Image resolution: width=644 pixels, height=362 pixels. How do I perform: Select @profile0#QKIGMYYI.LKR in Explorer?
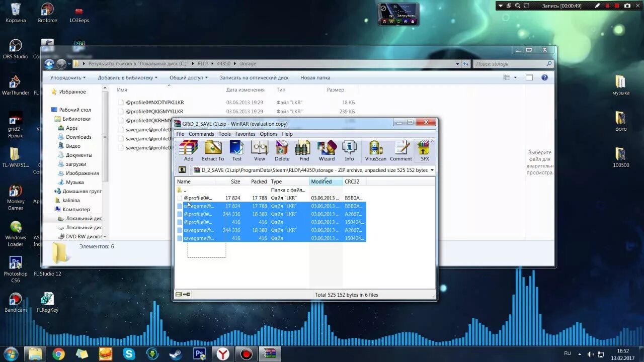click(154, 112)
